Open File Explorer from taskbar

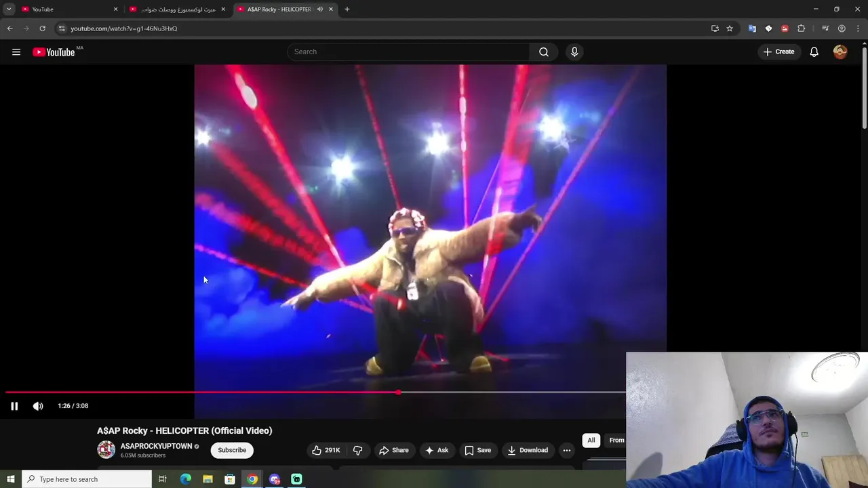click(208, 479)
